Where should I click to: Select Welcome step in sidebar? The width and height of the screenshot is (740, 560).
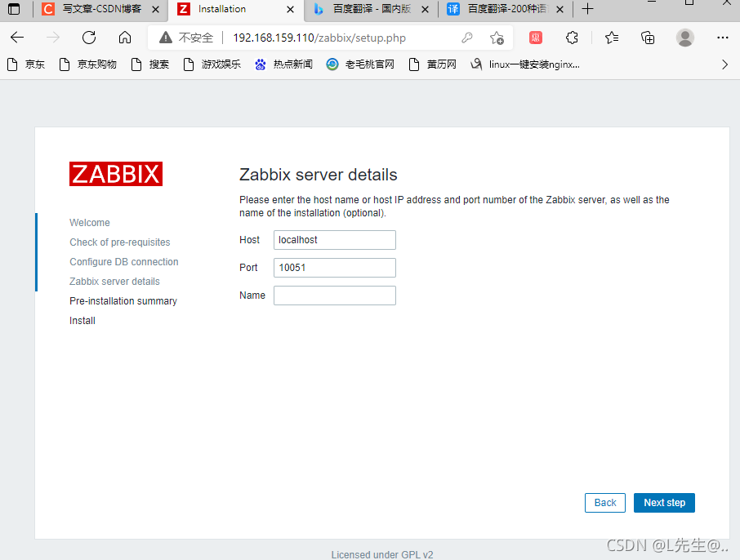tap(90, 223)
